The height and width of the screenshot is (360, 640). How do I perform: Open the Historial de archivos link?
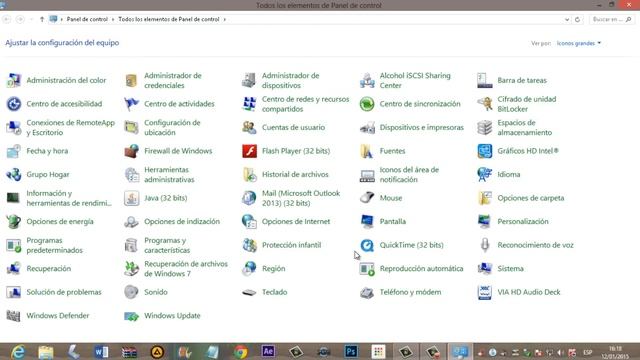pyautogui.click(x=295, y=174)
